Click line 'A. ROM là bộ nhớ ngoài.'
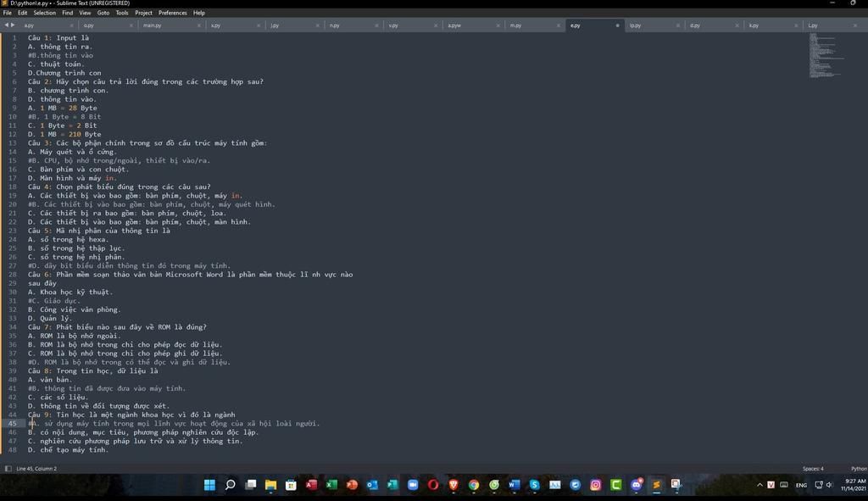 coord(75,336)
